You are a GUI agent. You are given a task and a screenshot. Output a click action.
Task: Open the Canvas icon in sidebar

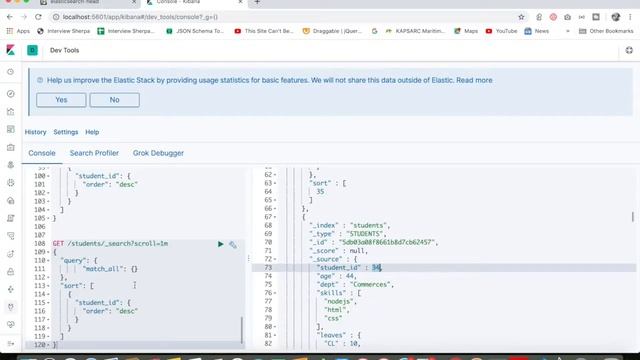[11, 147]
